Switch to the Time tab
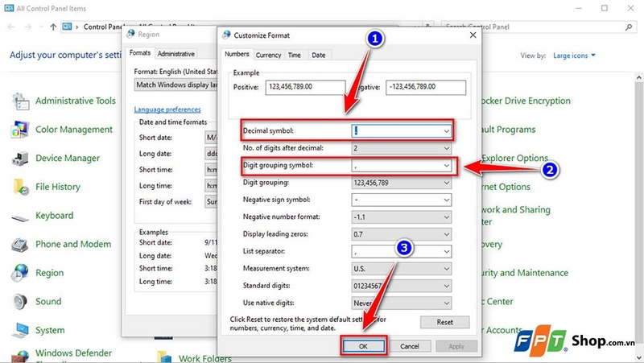Viewport: 644px width, 363px height. point(294,55)
